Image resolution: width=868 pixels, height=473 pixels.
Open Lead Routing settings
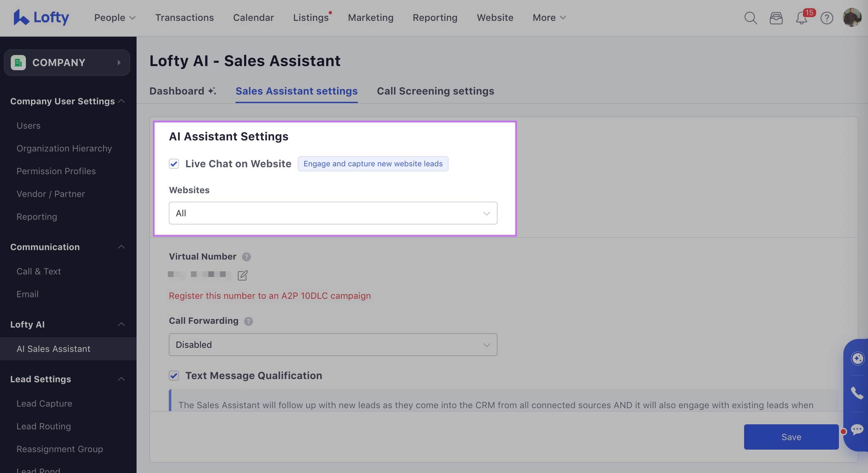point(44,426)
